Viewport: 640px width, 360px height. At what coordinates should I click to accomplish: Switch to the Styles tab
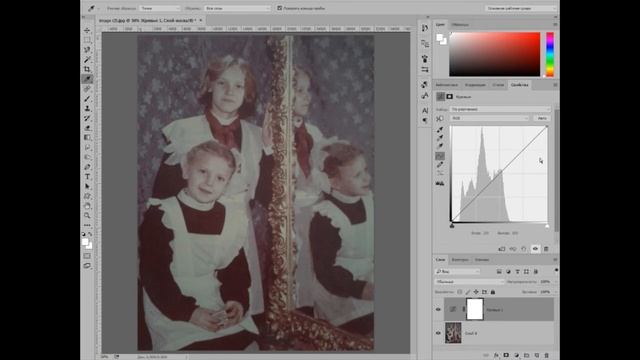coord(498,85)
